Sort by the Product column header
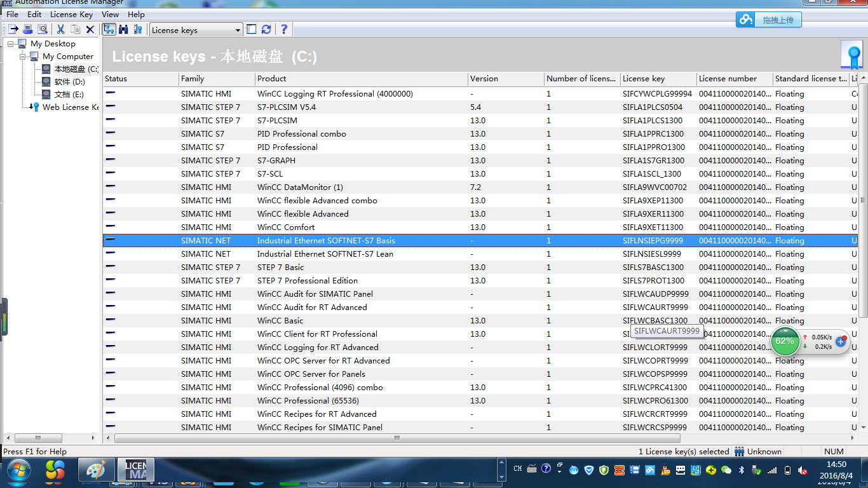 (x=361, y=79)
